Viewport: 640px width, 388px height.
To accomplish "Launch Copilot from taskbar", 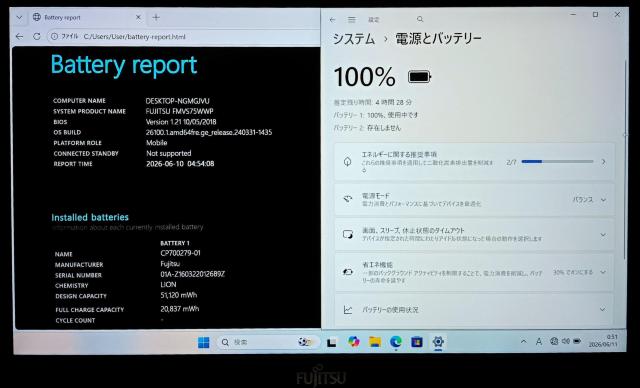I will (353, 342).
